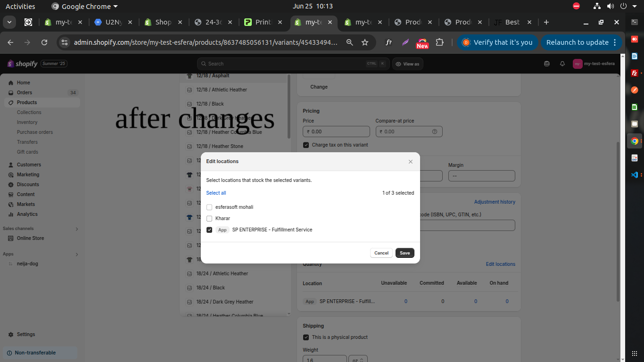Click Select all link in dialog
Viewport: 644px width, 362px height.
(x=216, y=193)
